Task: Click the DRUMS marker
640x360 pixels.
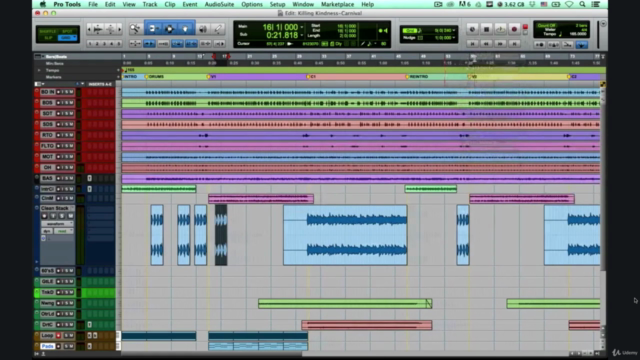Action: click(155, 76)
